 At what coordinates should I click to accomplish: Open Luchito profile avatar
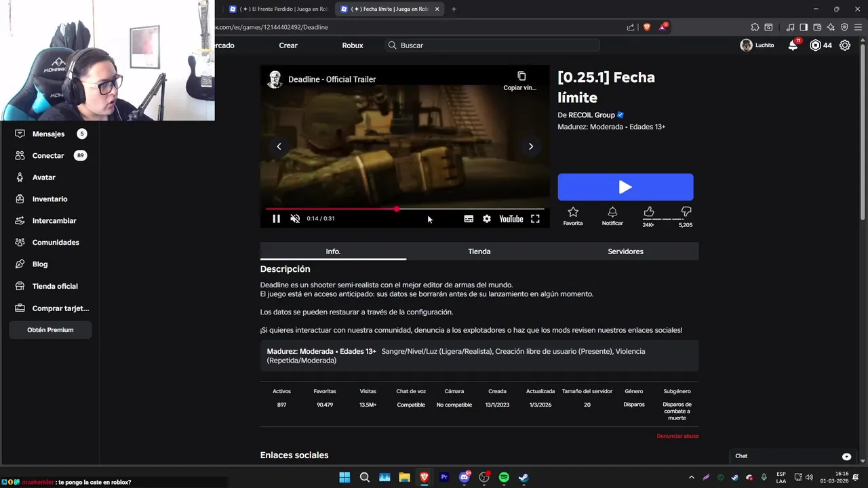point(746,45)
